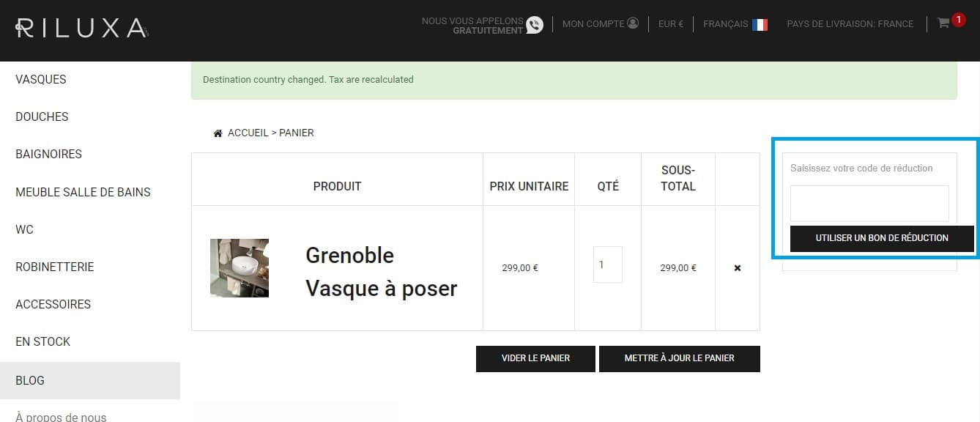Open the shopping cart icon with item badge
This screenshot has height=422, width=980.
943,23
